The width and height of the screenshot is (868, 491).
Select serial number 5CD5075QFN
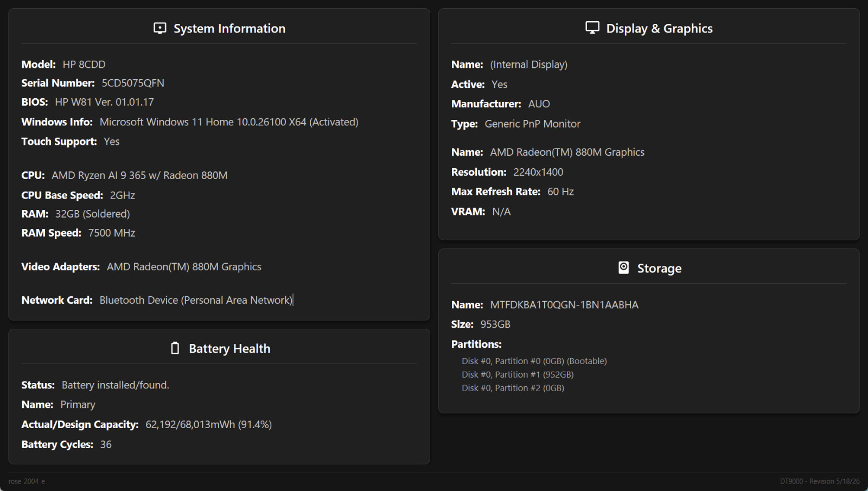point(133,83)
